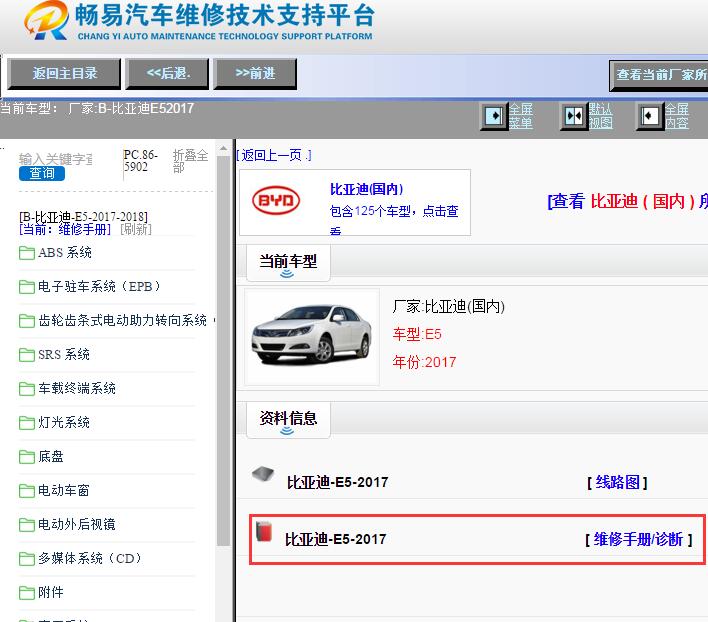Click the sidebar vertical scrollbar
Image resolution: width=708 pixels, height=622 pixels.
(x=223, y=352)
